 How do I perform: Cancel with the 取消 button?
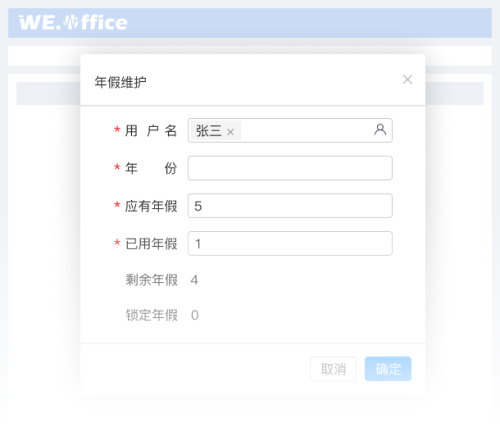click(333, 369)
